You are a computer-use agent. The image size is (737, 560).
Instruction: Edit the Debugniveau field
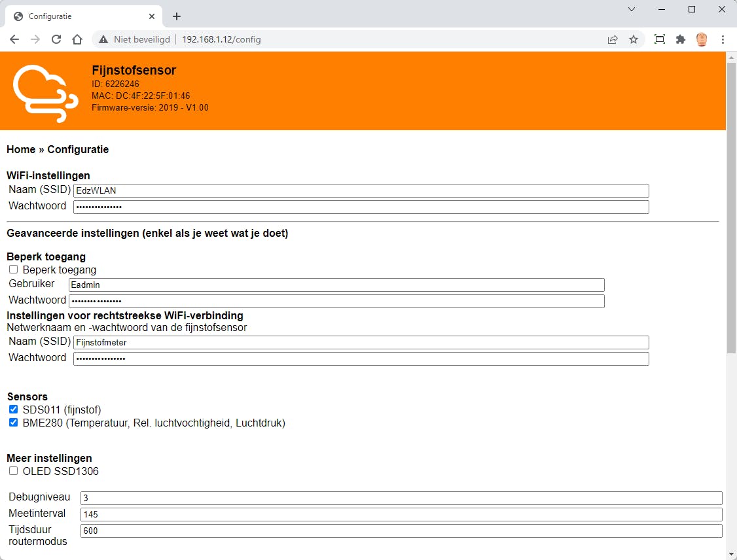401,498
